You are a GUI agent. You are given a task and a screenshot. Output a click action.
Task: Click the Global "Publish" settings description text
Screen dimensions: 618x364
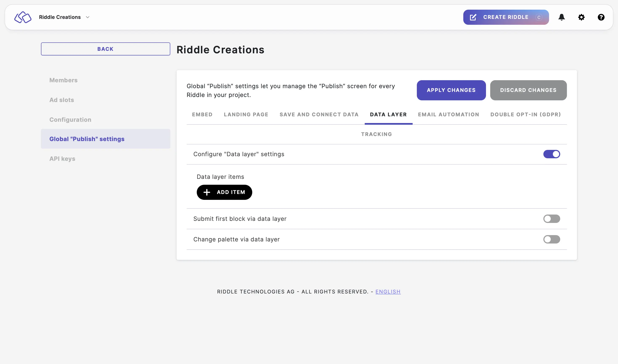click(x=291, y=90)
